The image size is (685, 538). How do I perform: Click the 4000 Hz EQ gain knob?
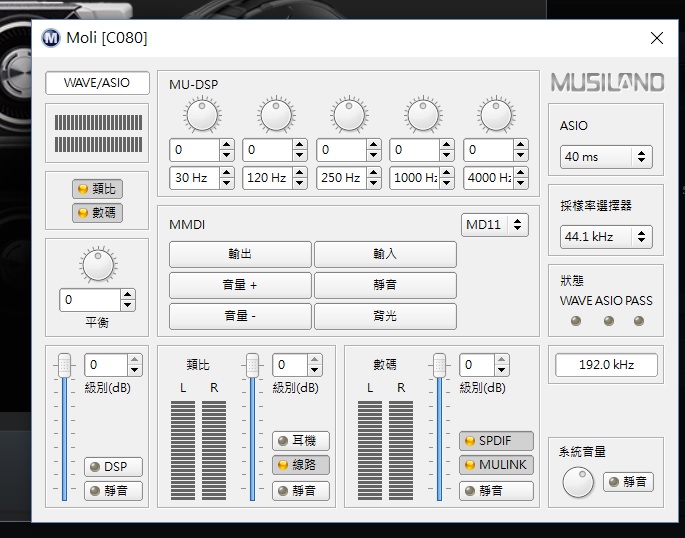coord(496,115)
